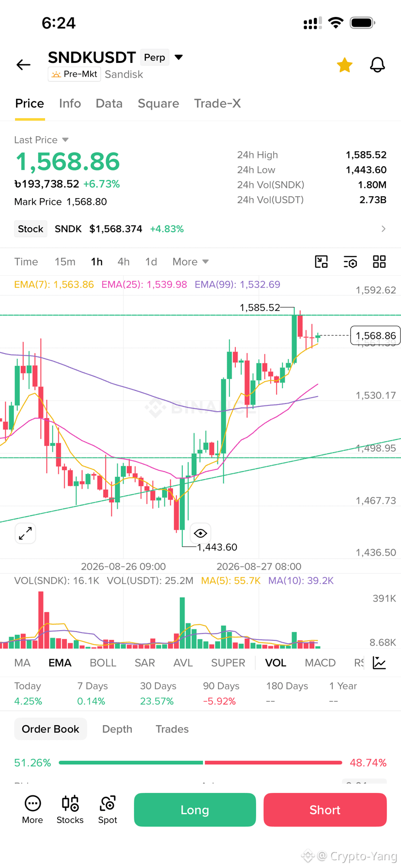Image resolution: width=401 pixels, height=868 pixels.
Task: Open the chart drawing tools icon
Action: (x=322, y=262)
